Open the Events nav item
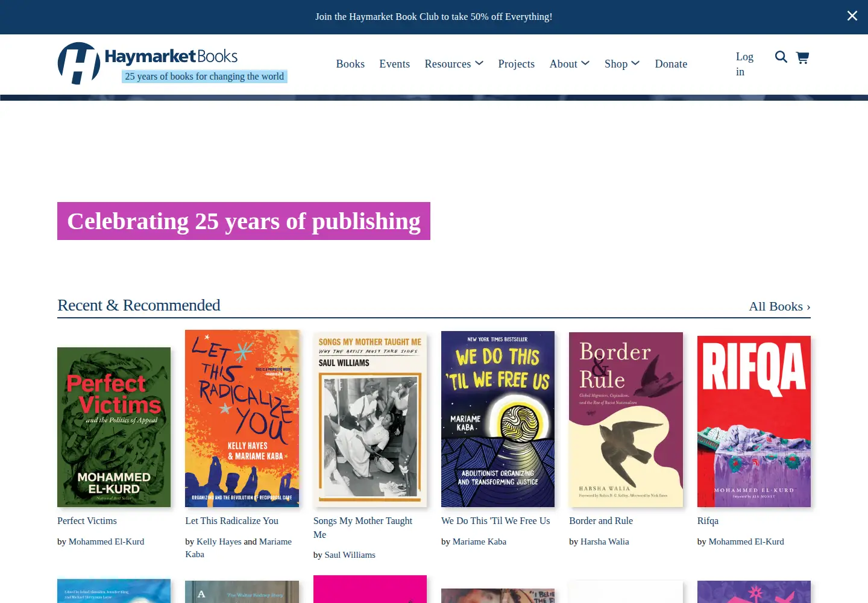Image resolution: width=868 pixels, height=603 pixels. click(x=394, y=64)
